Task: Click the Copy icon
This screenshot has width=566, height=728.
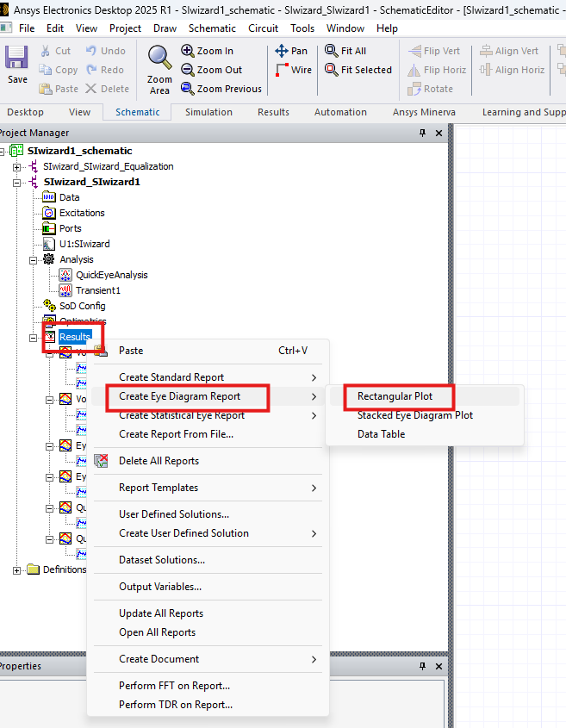Action: coord(46,70)
